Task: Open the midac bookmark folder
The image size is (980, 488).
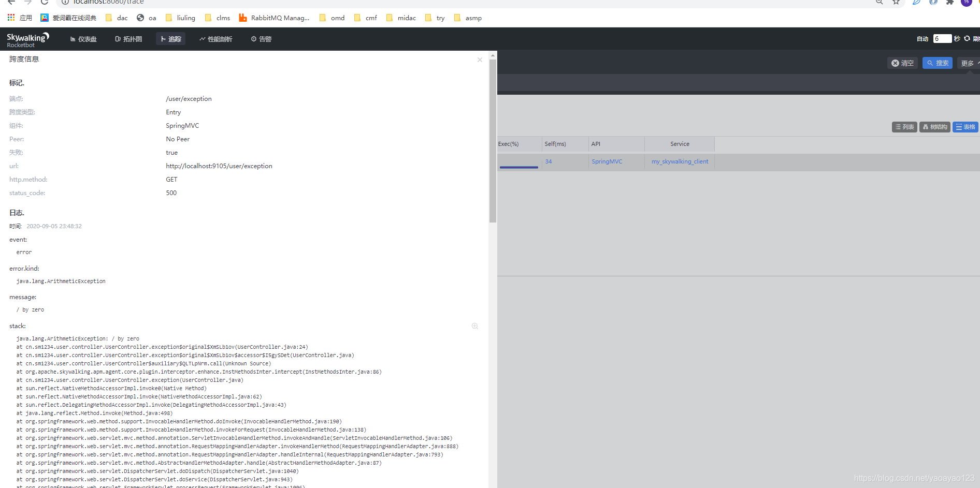Action: coord(401,18)
